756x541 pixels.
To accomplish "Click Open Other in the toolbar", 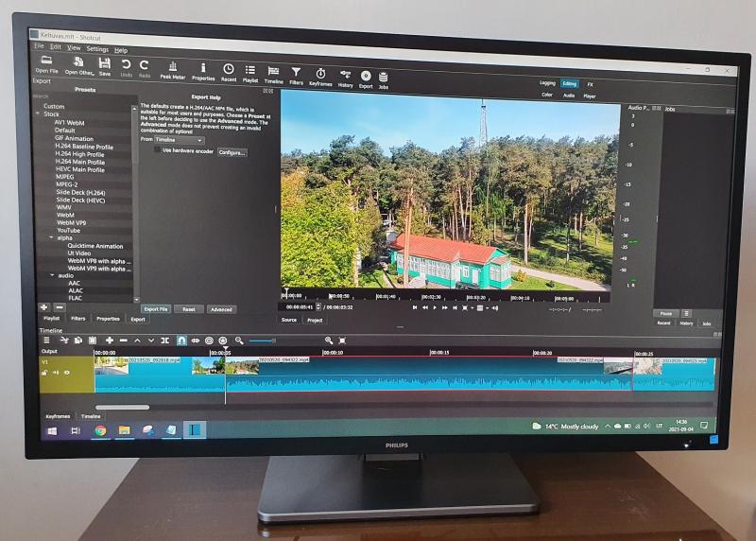I will [79, 66].
